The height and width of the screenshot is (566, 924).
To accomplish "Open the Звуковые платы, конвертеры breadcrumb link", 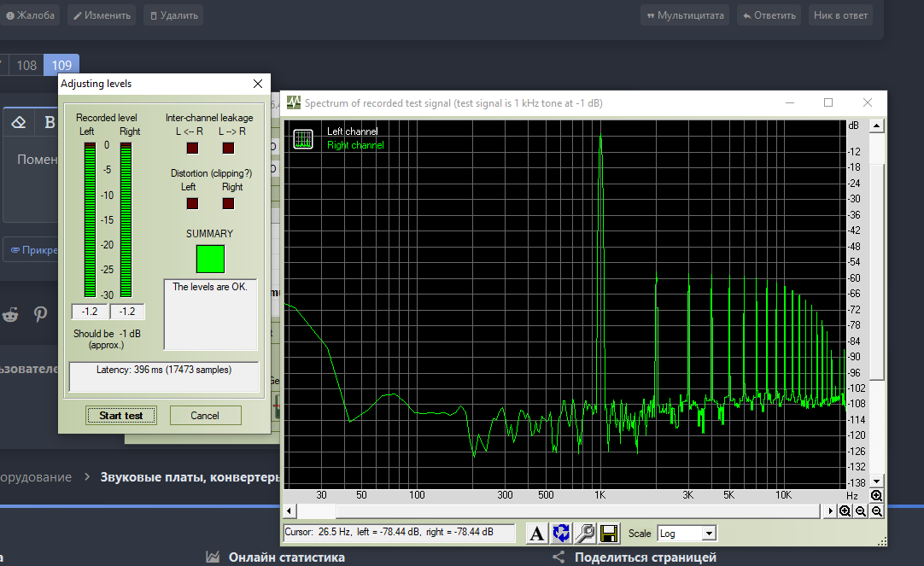I will 190,477.
